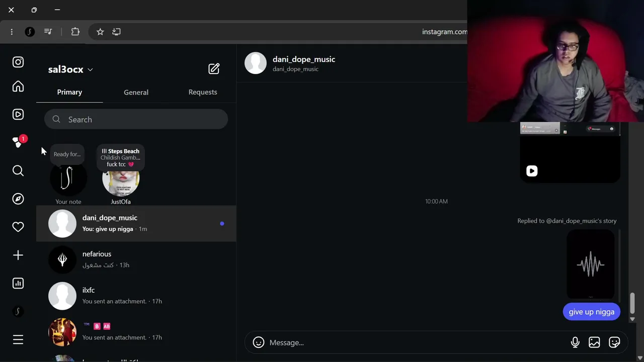Screen dimensions: 644x362
Task: Click the Search conversations field
Action: click(136, 120)
